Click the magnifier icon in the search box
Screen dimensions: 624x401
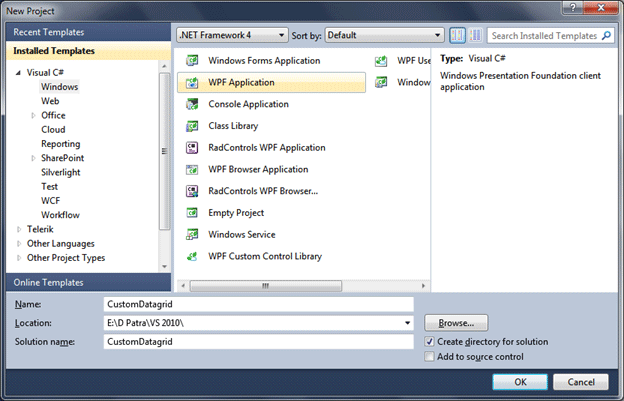tap(606, 36)
